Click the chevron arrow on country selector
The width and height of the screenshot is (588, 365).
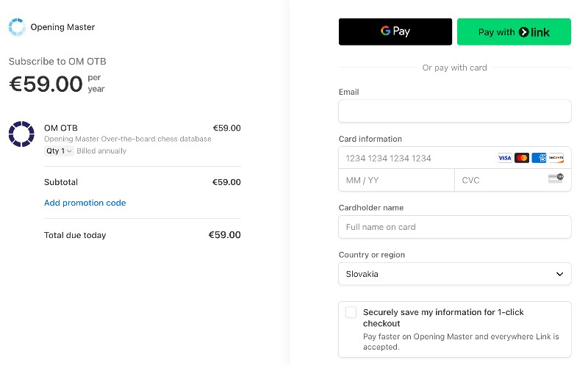pyautogui.click(x=559, y=274)
